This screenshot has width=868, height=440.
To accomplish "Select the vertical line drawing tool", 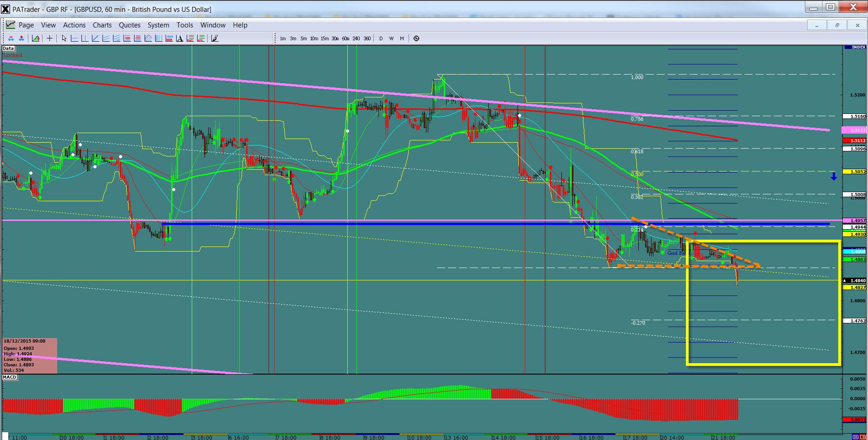I will [x=85, y=38].
